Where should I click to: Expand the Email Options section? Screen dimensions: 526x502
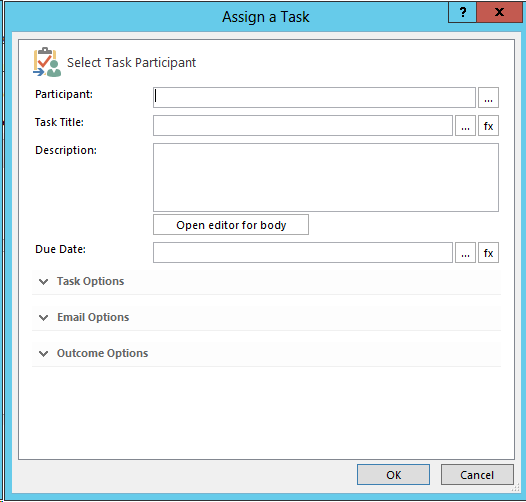(266, 317)
